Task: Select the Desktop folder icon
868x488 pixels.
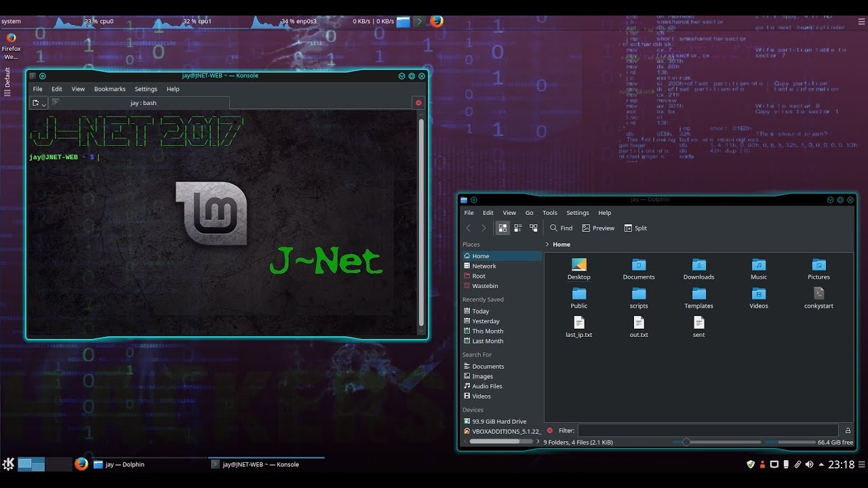Action: [579, 265]
